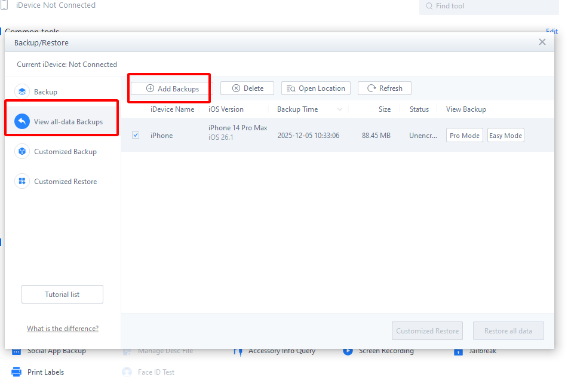Image resolution: width=571 pixels, height=392 pixels.
Task: Click the Open Location search-list icon
Action: pos(291,88)
